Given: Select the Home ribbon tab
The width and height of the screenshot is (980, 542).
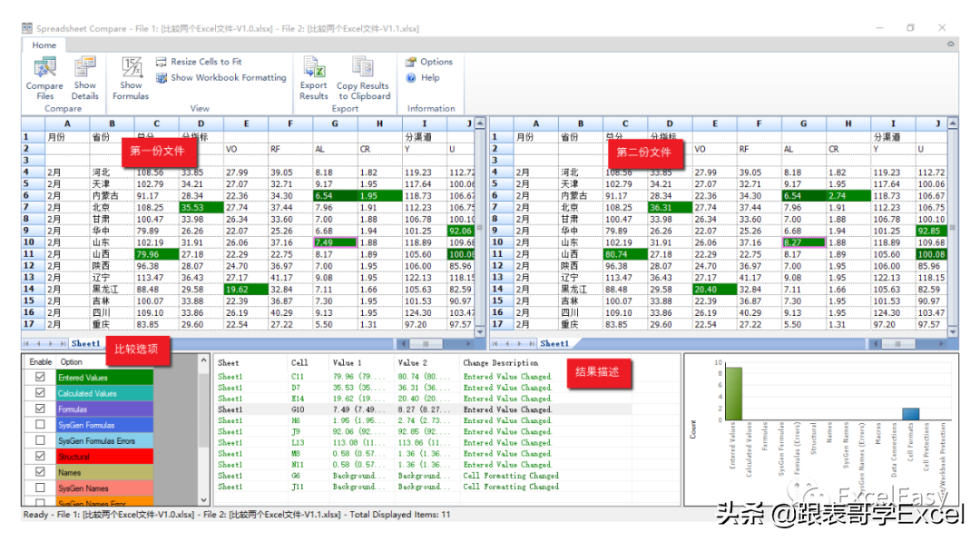Looking at the screenshot, I should click(x=44, y=45).
